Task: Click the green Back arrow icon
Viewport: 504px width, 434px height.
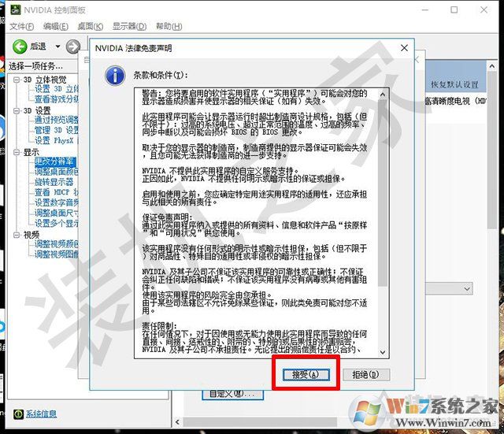Action: click(x=20, y=46)
